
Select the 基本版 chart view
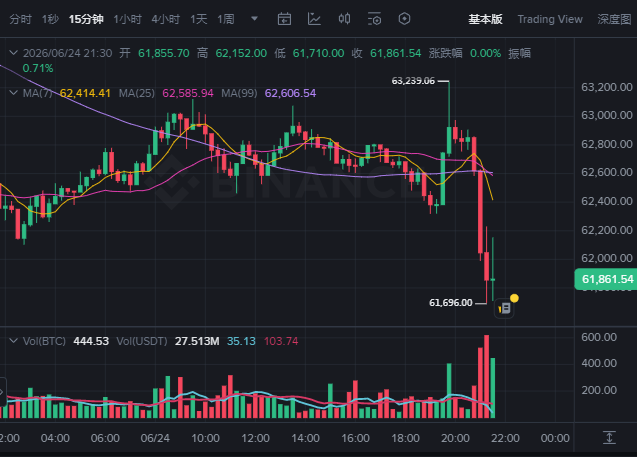485,19
